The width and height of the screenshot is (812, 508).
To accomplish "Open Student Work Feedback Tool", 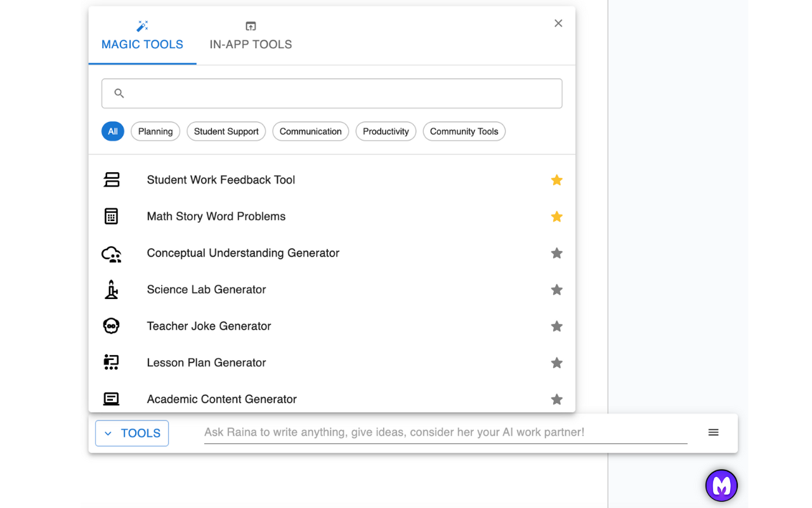I will (x=221, y=180).
